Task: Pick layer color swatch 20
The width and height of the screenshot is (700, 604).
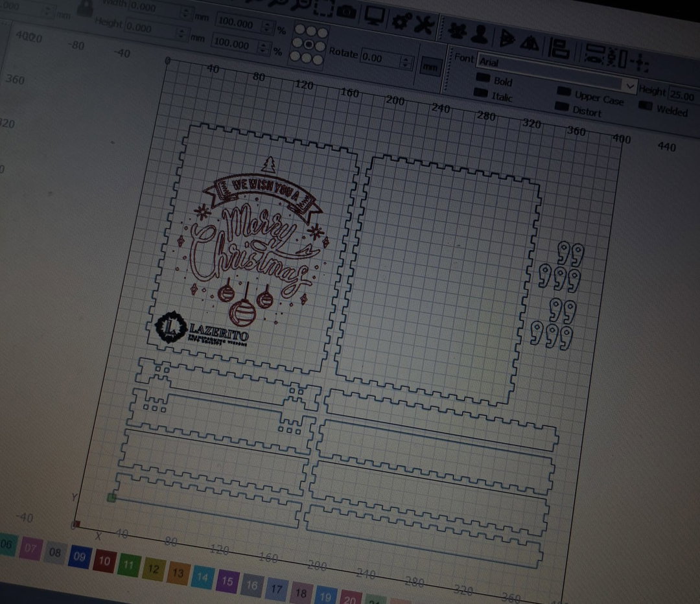Action: [x=350, y=598]
